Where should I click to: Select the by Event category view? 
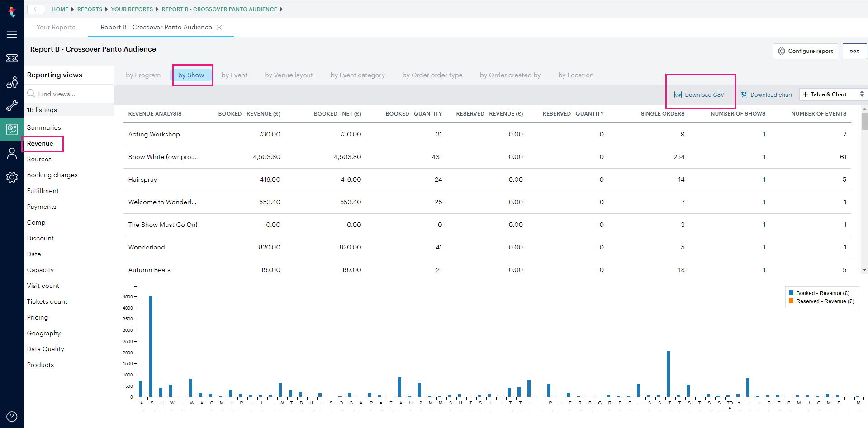coord(357,75)
